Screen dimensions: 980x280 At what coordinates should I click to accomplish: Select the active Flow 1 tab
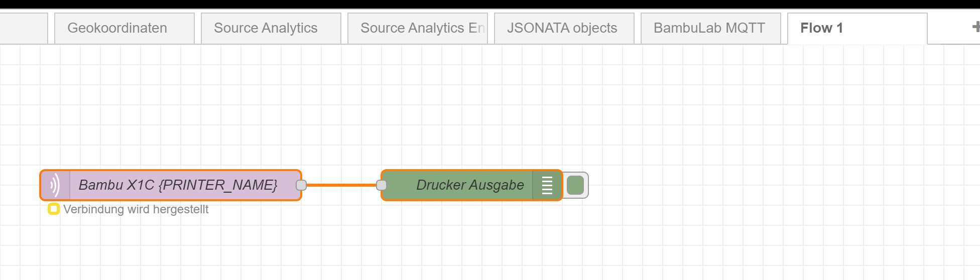tap(857, 28)
